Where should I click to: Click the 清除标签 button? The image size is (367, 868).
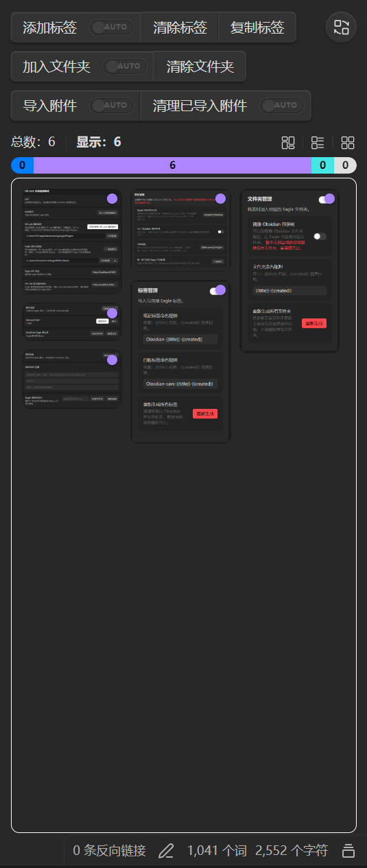click(180, 27)
